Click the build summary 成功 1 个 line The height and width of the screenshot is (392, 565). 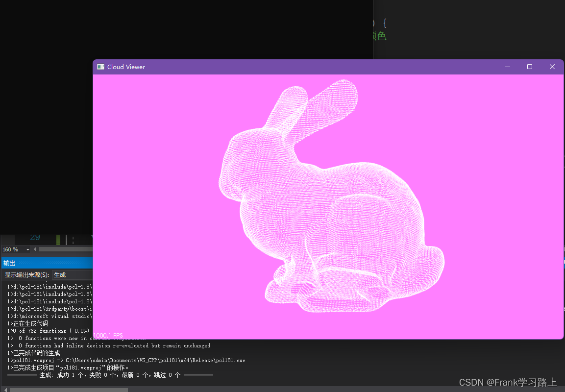[x=110, y=375]
